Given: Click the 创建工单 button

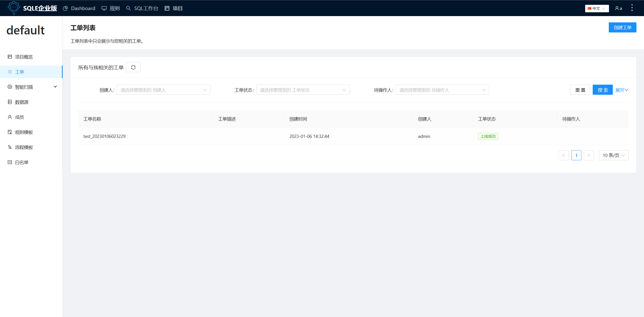Looking at the screenshot, I should pyautogui.click(x=622, y=27).
